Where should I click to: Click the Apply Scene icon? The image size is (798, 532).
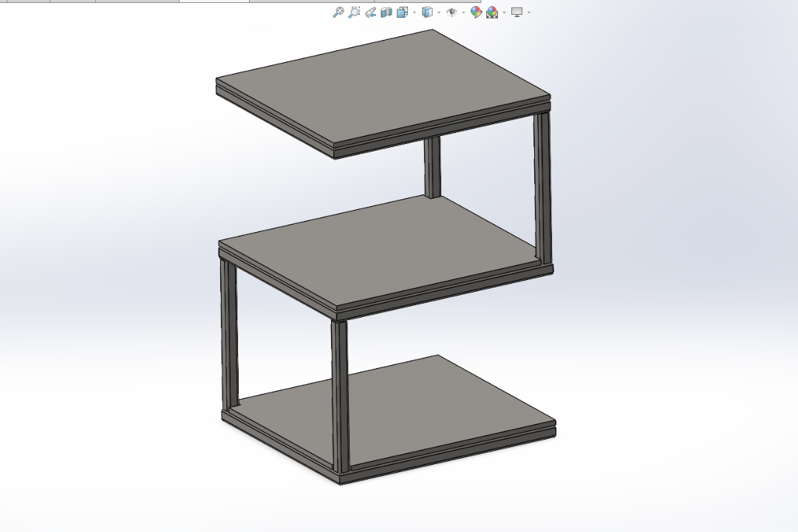click(x=492, y=13)
